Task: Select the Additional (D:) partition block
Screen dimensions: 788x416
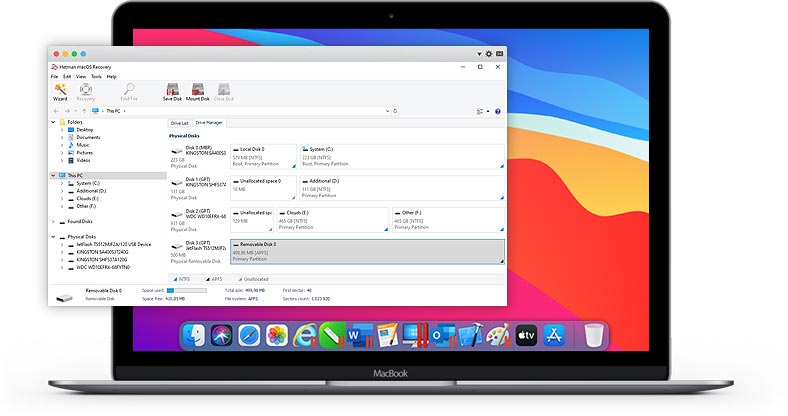Action: 402,188
